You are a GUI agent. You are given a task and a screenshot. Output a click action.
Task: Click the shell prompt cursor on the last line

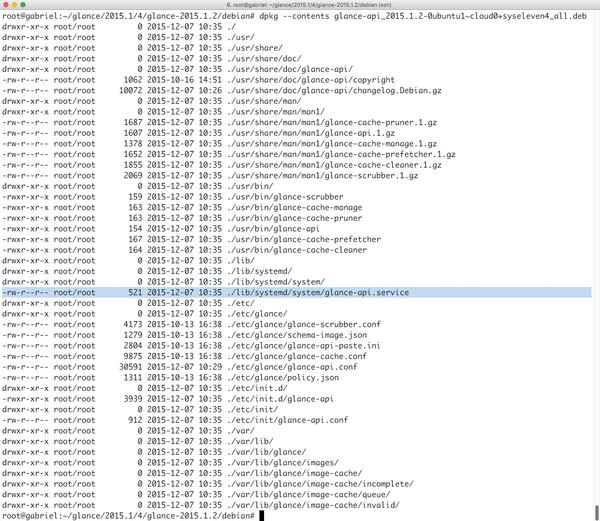pos(262,516)
